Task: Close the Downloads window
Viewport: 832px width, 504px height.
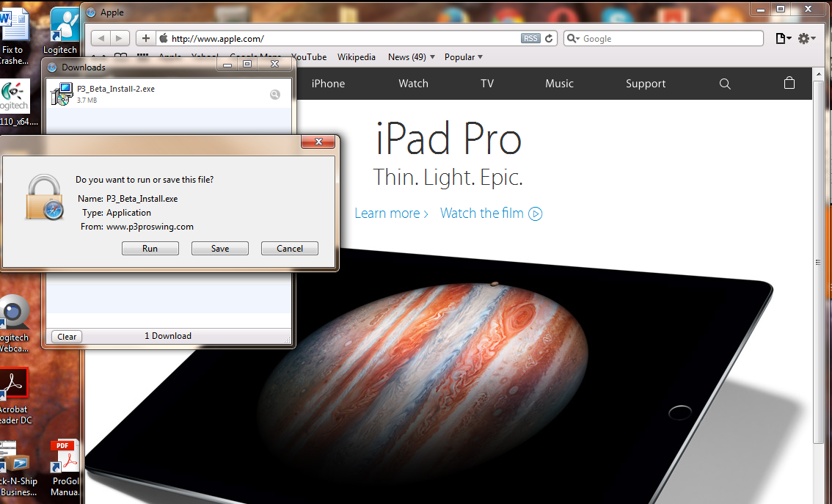Action: pos(274,65)
